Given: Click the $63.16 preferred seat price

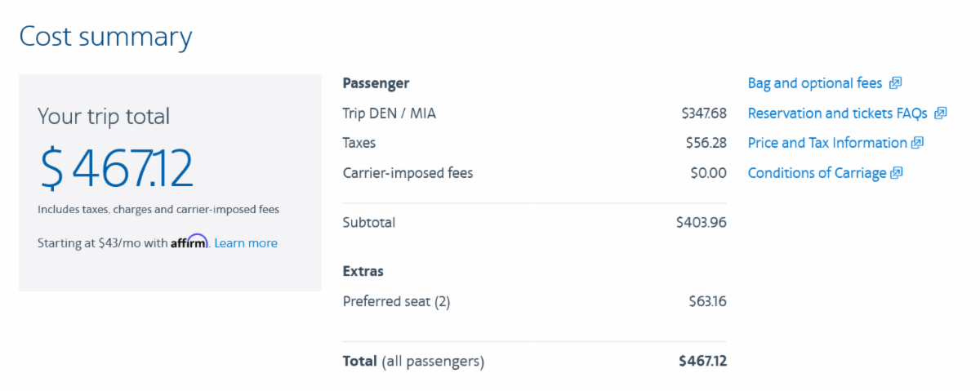Looking at the screenshot, I should tap(707, 301).
